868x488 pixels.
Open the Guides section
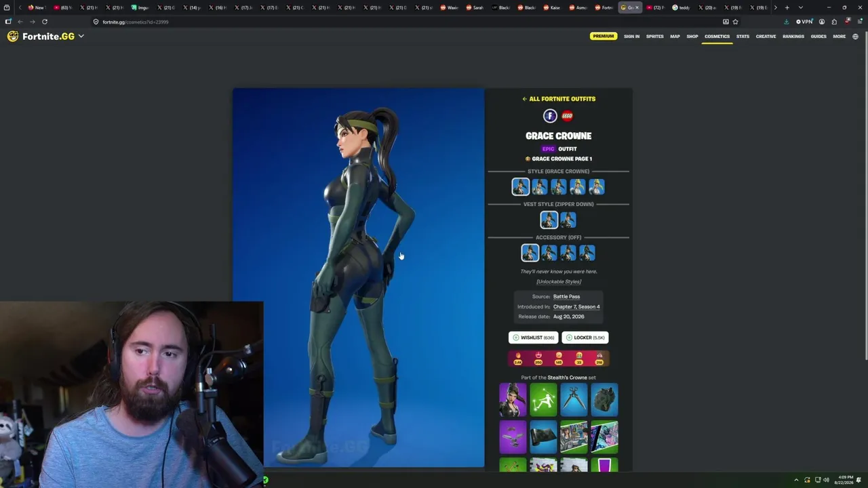pyautogui.click(x=818, y=37)
